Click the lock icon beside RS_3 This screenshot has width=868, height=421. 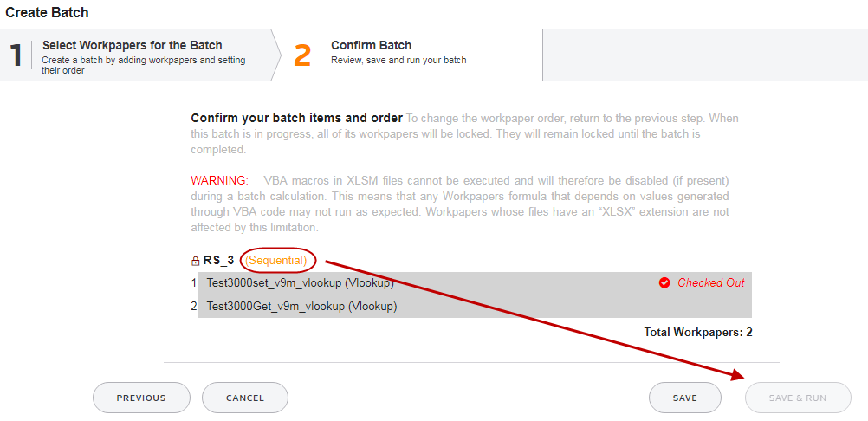coord(196,261)
